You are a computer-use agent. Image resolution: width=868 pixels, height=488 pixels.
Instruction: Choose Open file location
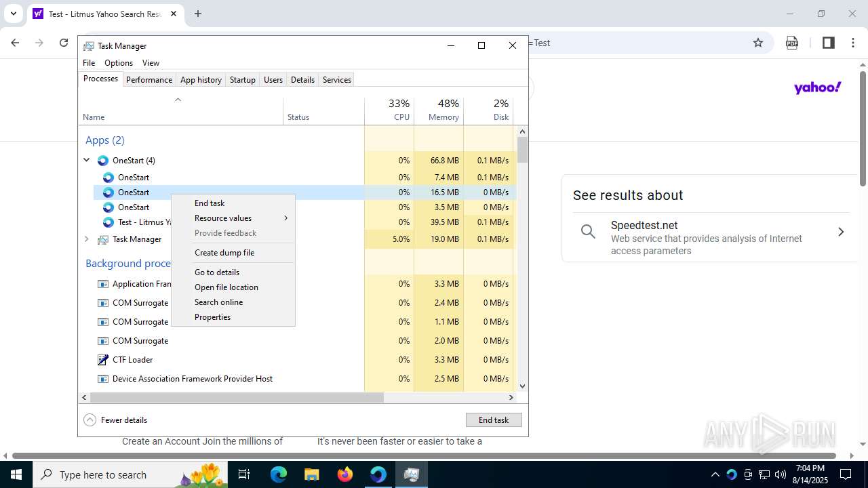tap(233, 287)
